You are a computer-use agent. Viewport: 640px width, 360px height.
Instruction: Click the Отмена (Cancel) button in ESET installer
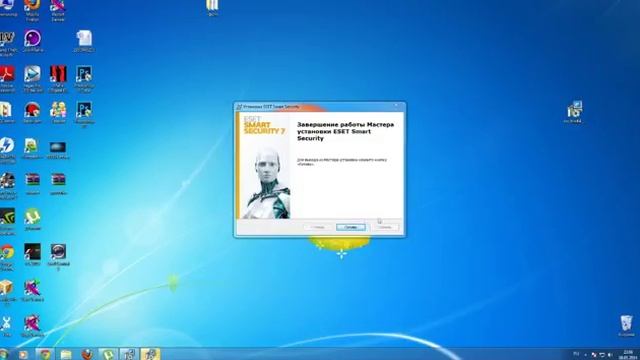pos(385,227)
